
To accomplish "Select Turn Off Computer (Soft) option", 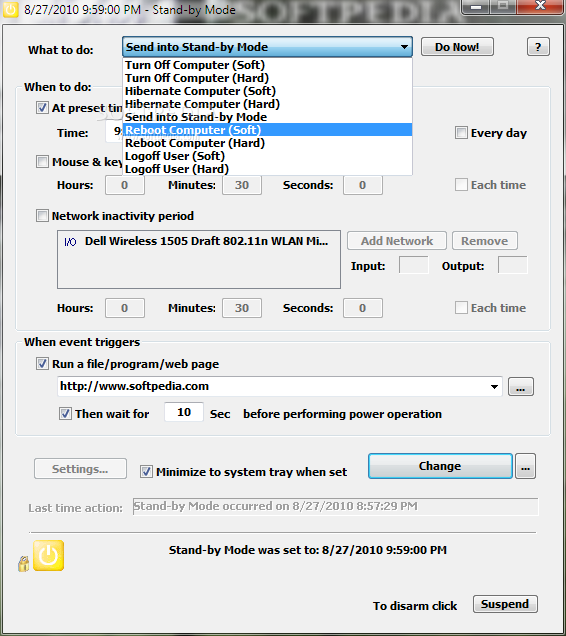I will (x=267, y=65).
